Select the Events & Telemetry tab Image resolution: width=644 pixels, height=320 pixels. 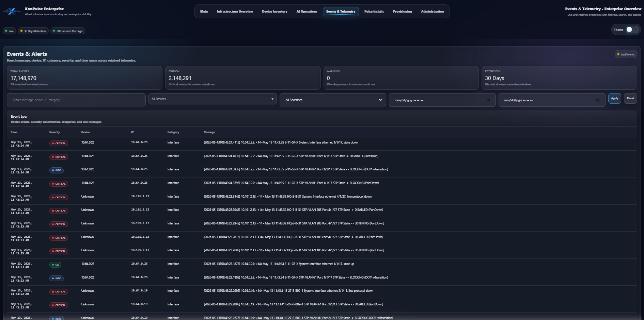pyautogui.click(x=341, y=12)
